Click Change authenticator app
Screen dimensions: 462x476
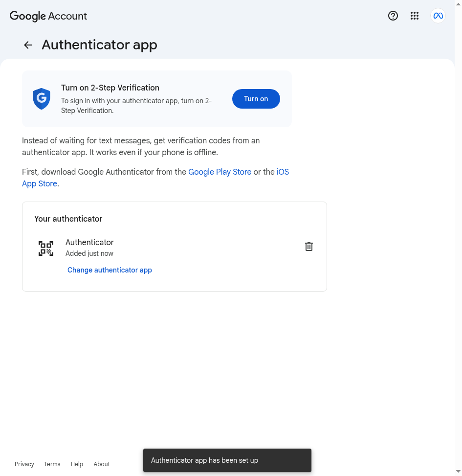coord(110,270)
